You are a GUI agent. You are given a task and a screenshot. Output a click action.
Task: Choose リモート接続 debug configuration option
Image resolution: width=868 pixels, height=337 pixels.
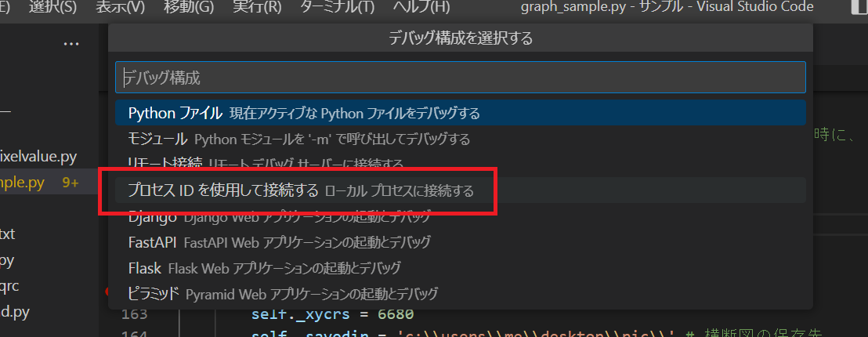(460, 163)
